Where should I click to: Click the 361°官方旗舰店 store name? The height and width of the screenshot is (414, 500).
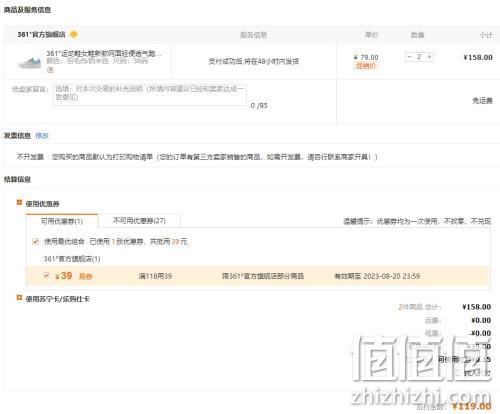pyautogui.click(x=41, y=34)
